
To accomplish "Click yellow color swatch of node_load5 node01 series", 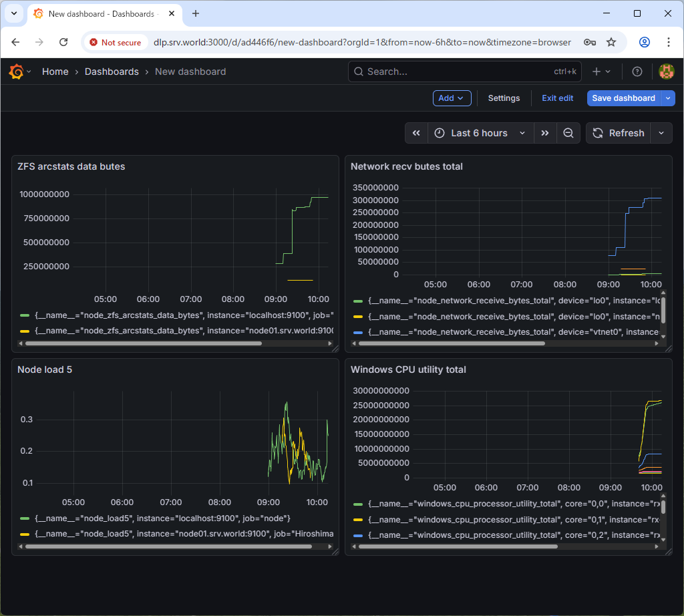I will [x=25, y=534].
